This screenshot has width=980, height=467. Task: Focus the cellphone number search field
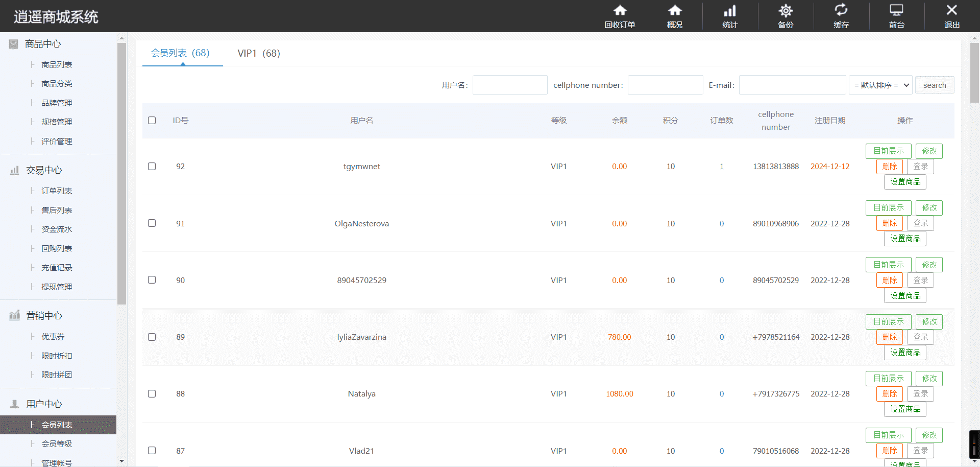(665, 85)
